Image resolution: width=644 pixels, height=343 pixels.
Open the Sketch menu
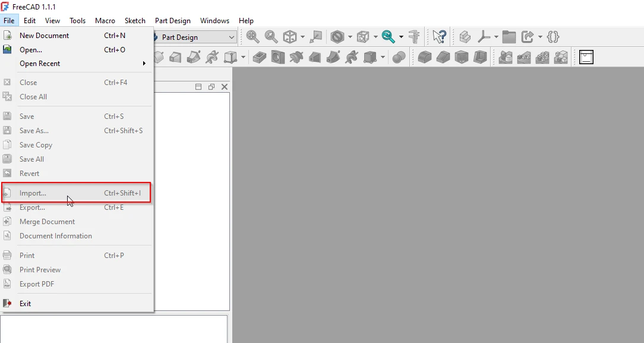click(x=135, y=21)
